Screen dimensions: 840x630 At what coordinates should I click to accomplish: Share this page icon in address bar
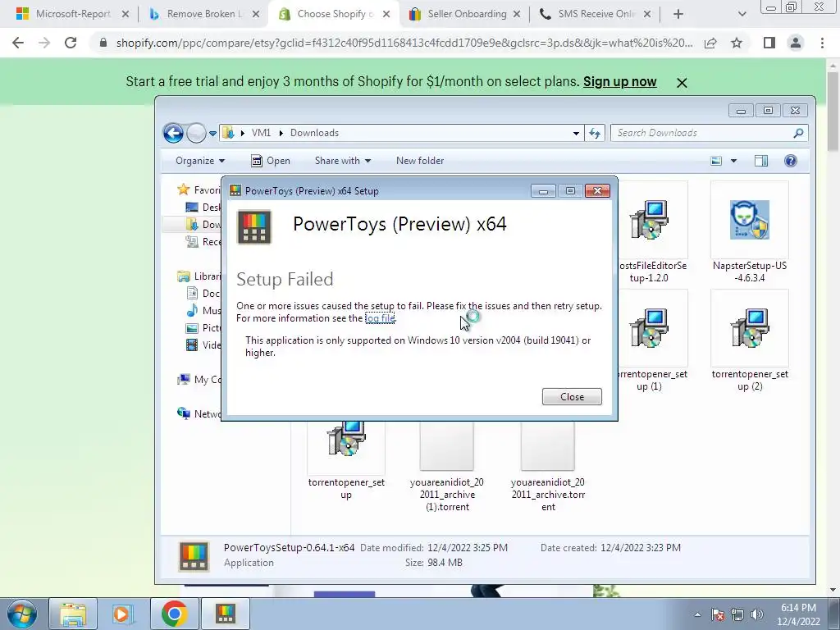[710, 43]
